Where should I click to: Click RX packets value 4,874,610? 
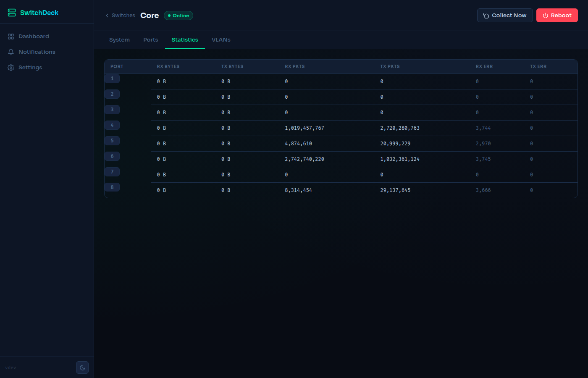299,144
